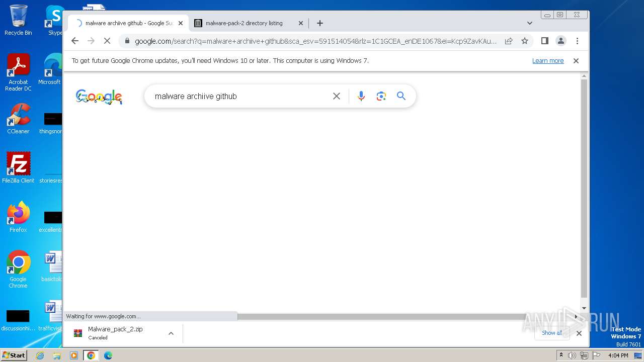Bookmark this page with the star icon
Viewport: 644px width, 362px height.
coord(525,41)
